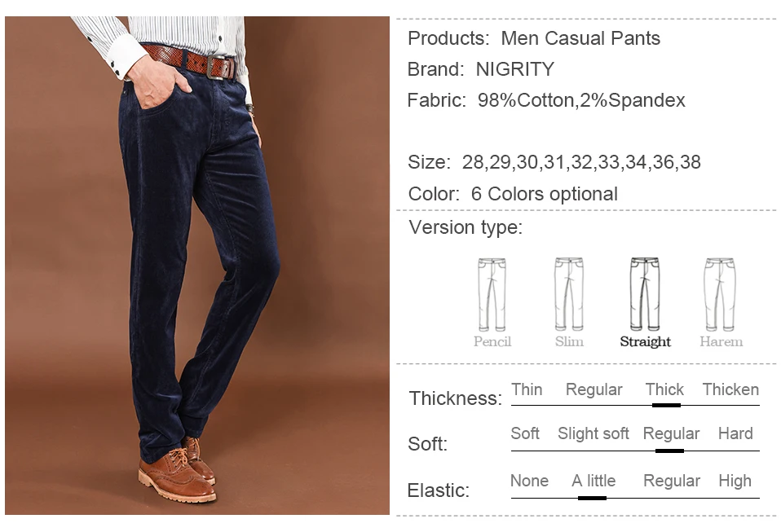Select Regular on the Soft scale
Image resolution: width=781 pixels, height=532 pixels.
point(671,433)
